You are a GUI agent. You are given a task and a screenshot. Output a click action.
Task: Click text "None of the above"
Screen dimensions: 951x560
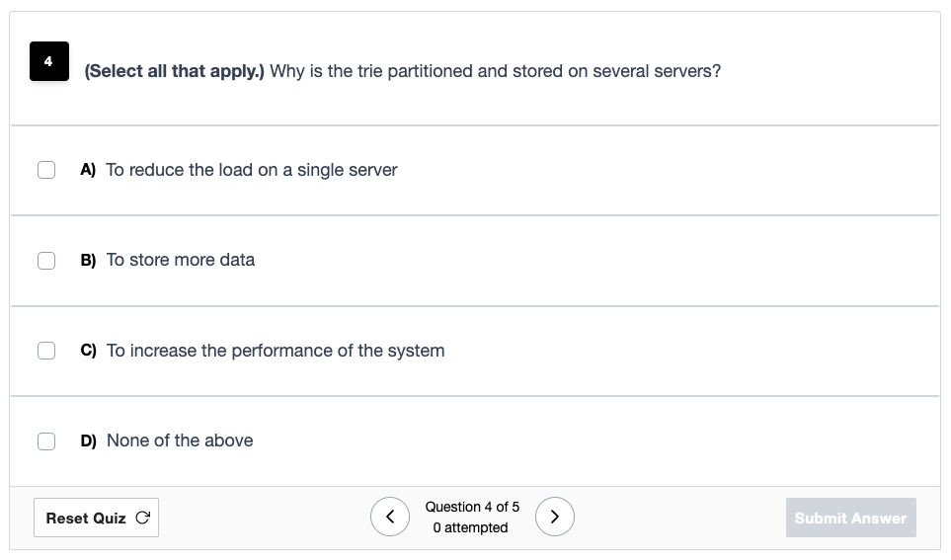point(180,440)
